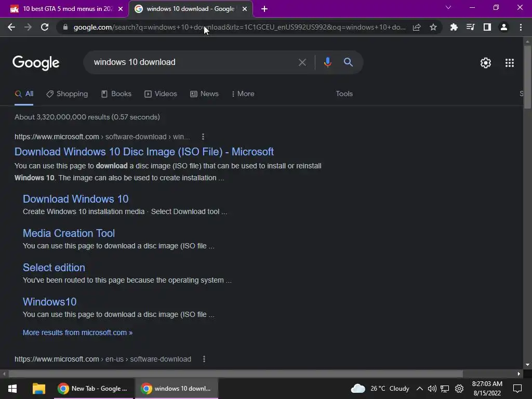This screenshot has height=399, width=532.
Task: Switch to New Tab Chrome taskbar window
Action: 92,389
